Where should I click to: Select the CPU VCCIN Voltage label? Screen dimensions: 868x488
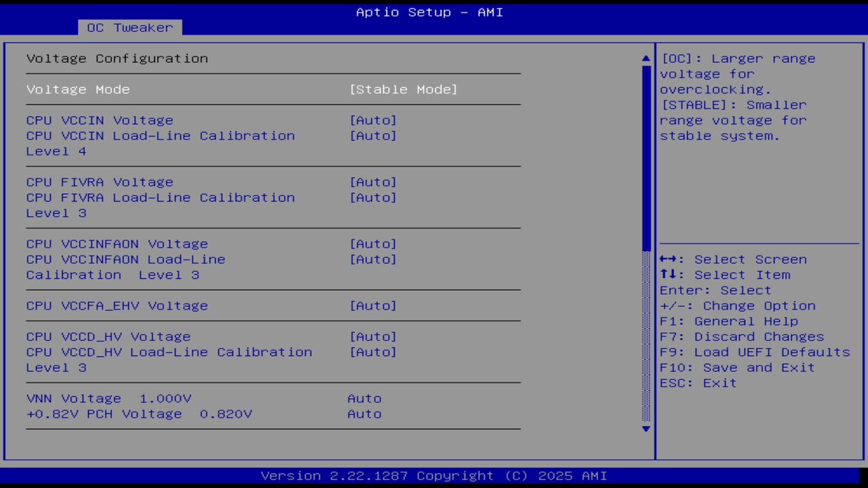(x=100, y=121)
